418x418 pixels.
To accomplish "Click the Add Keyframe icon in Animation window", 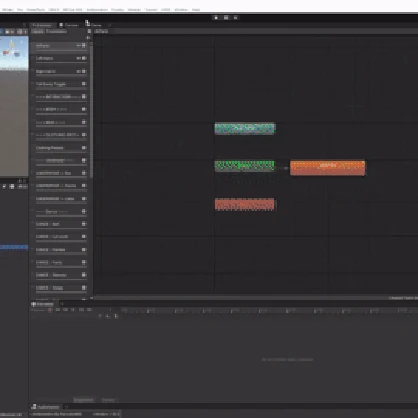I will [x=108, y=316].
